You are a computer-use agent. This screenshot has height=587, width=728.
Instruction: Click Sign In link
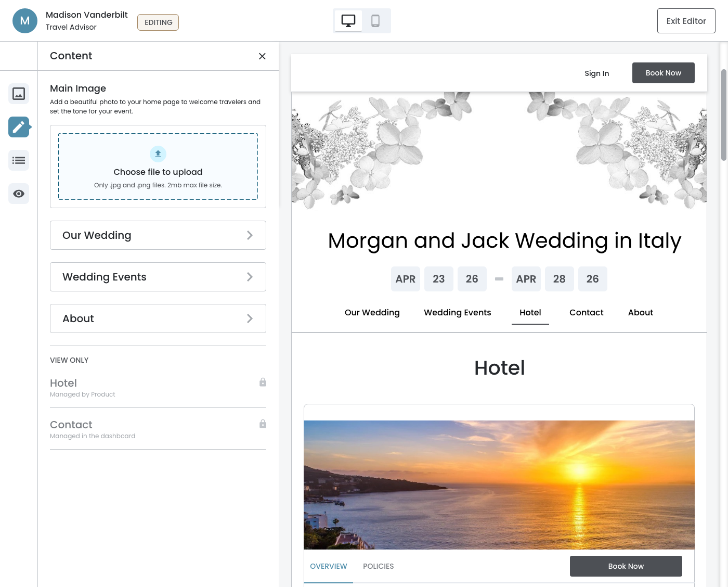[596, 73]
